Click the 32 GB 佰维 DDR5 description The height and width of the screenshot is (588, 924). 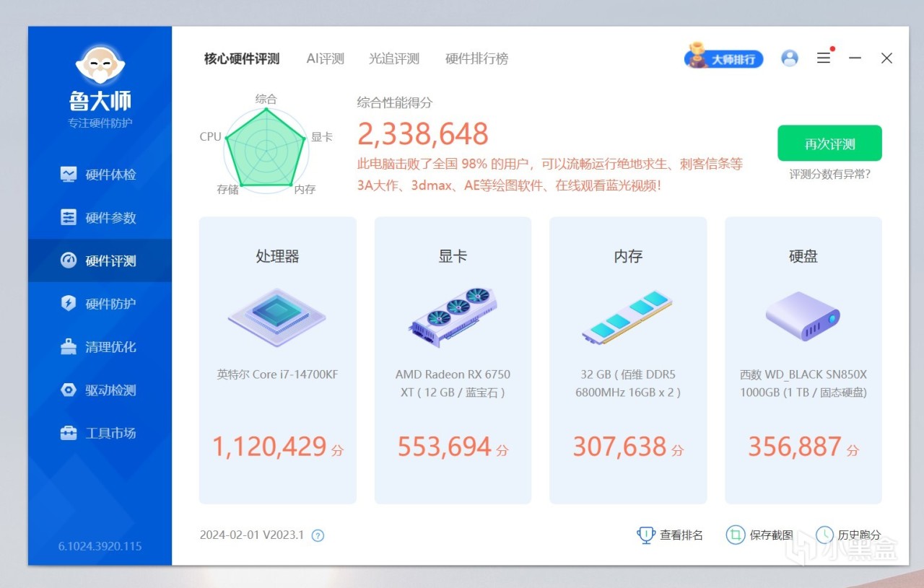628,383
